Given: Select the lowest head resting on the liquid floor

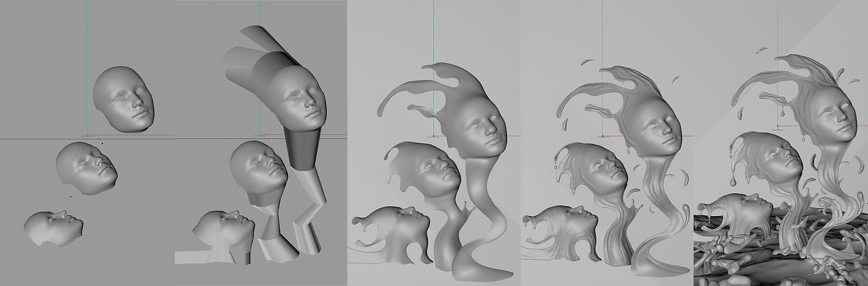Looking at the screenshot, I should click(x=735, y=215).
